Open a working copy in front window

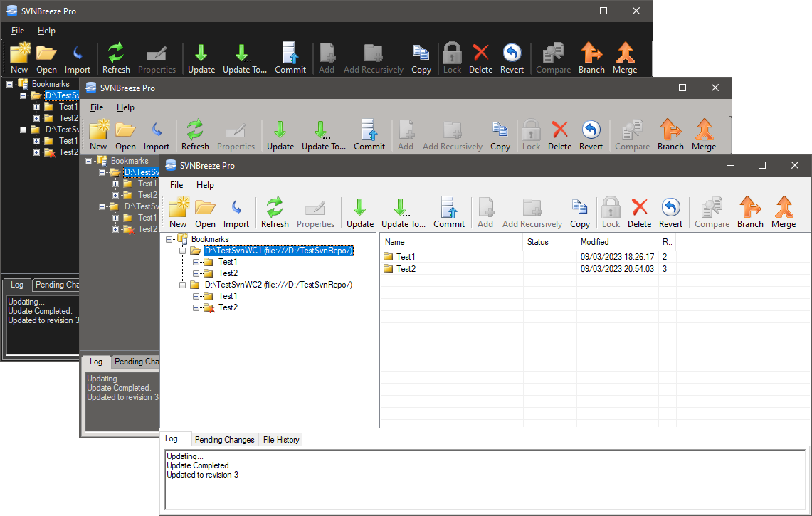coord(205,213)
